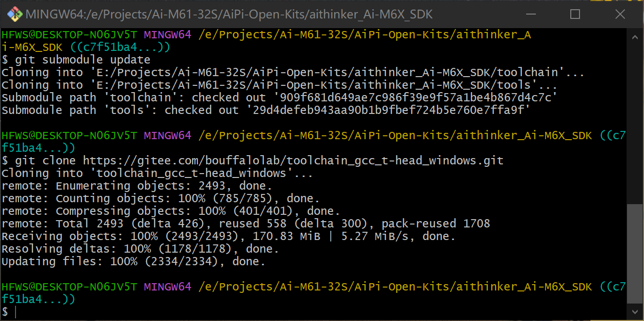Viewport: 644px width, 321px height.
Task: Click the 'Receiving objects: 100%' output line
Action: [x=229, y=236]
